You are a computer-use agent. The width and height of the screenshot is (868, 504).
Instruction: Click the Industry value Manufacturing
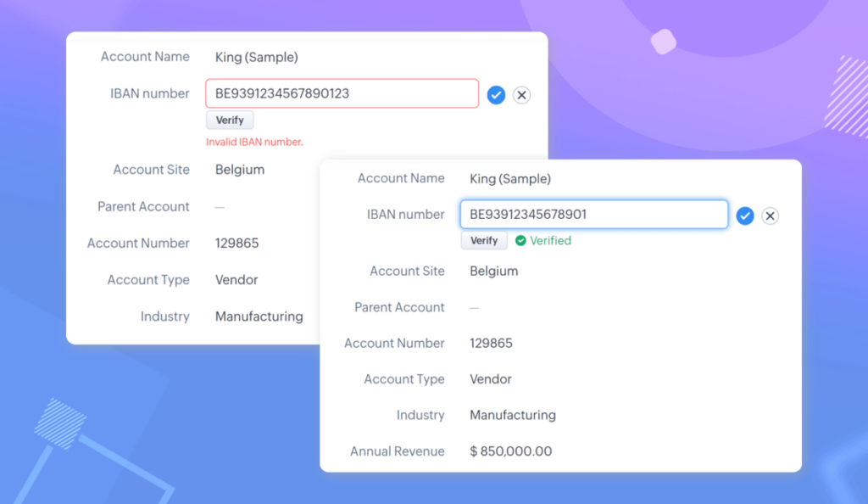pyautogui.click(x=512, y=415)
